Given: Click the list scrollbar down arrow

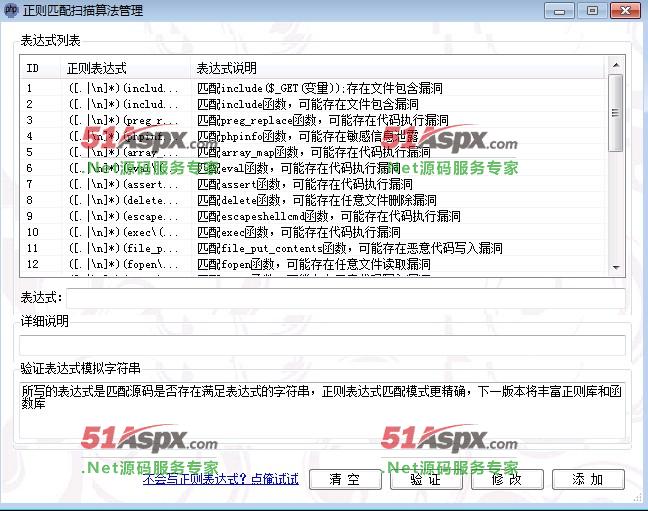Looking at the screenshot, I should 616,267.
